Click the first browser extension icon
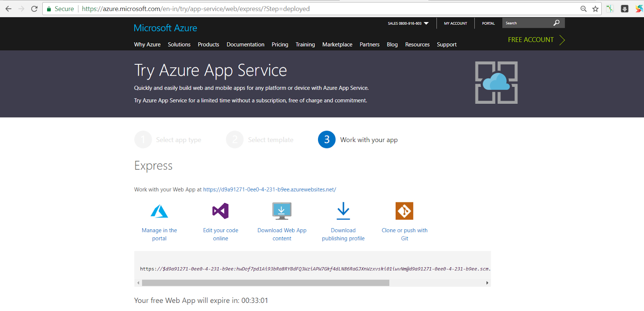 (610, 9)
